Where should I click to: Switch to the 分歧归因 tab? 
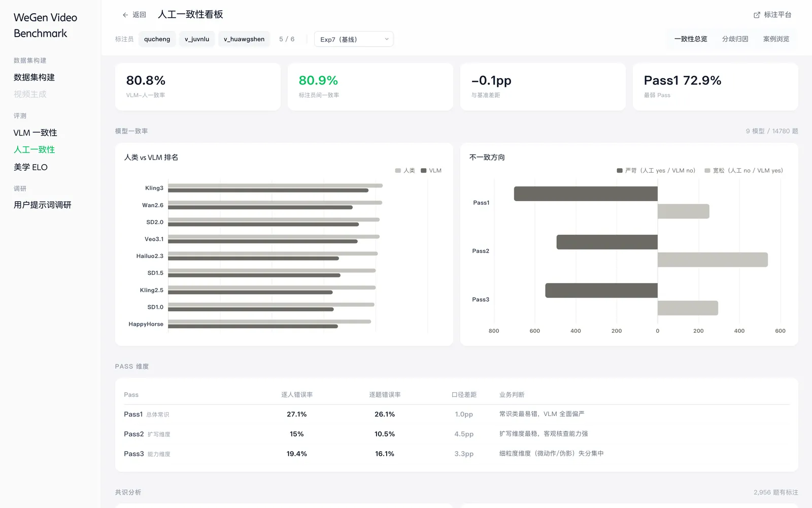[x=735, y=39]
